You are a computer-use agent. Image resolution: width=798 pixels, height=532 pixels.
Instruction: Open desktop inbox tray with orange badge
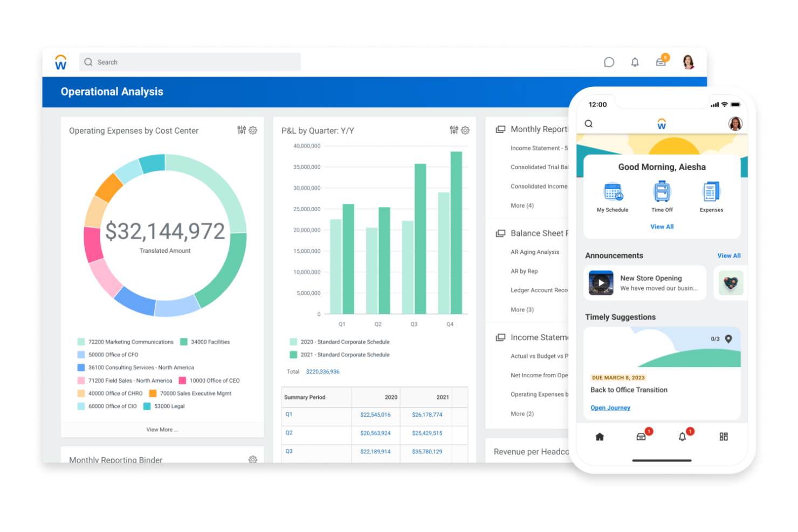tap(662, 61)
